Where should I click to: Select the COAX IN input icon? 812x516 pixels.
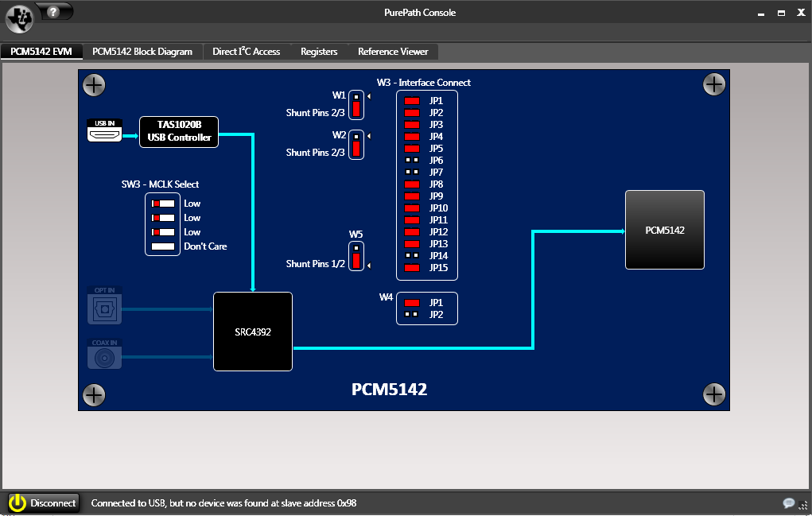point(105,354)
